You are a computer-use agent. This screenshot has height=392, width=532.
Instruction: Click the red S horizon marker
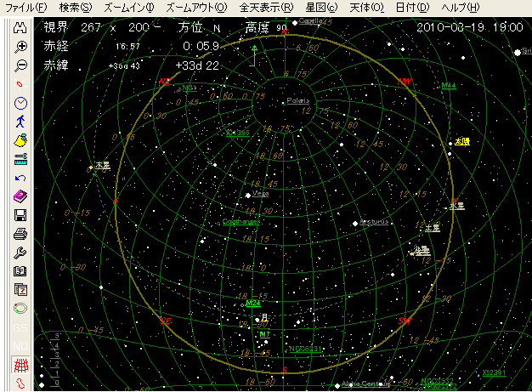point(285,370)
